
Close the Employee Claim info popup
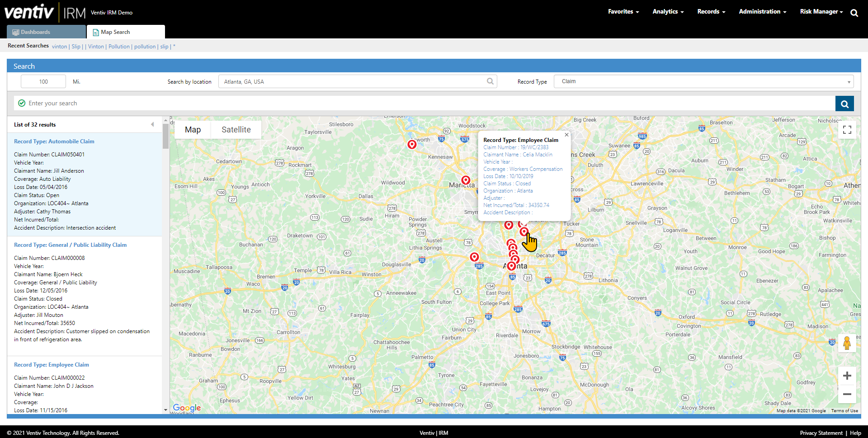click(566, 135)
